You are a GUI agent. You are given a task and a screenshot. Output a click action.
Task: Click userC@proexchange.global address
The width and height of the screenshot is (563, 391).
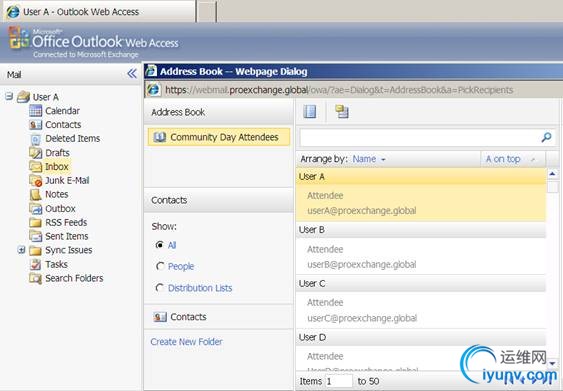pos(362,318)
